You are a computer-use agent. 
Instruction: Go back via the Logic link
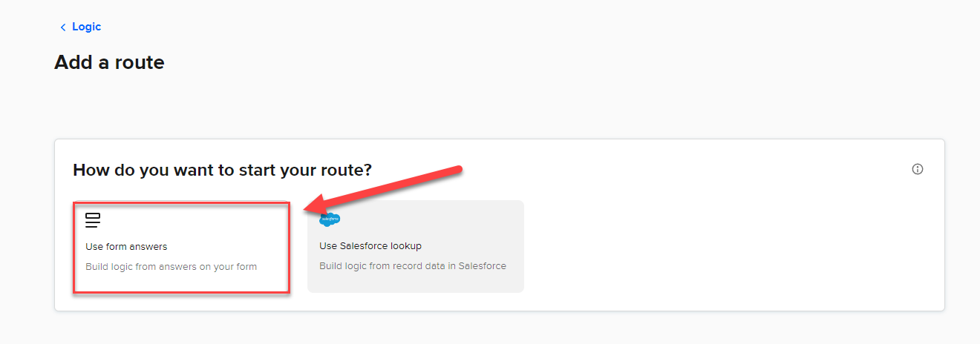coord(86,27)
